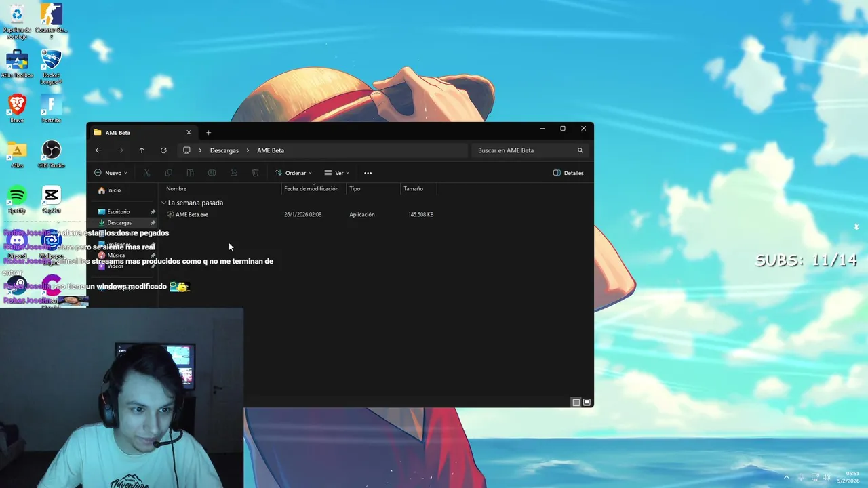Open the Papelera de reciclaje desktop icon
Viewport: 868px width, 488px height.
tap(17, 20)
